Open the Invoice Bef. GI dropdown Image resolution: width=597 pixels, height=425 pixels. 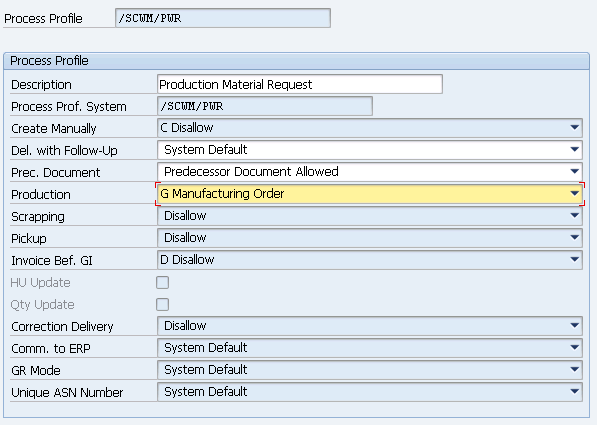(x=370, y=260)
